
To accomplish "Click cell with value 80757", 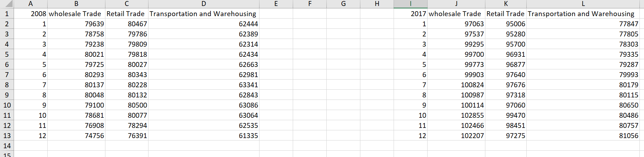I will coord(583,125).
